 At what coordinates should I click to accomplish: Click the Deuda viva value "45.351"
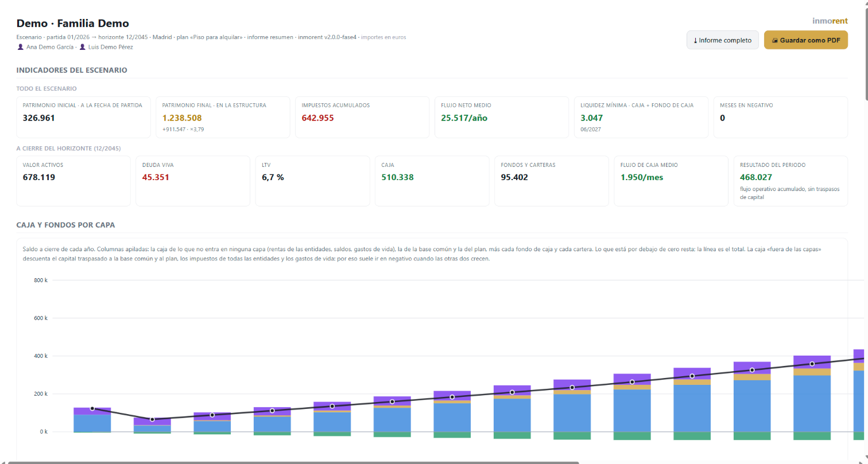pyautogui.click(x=156, y=177)
